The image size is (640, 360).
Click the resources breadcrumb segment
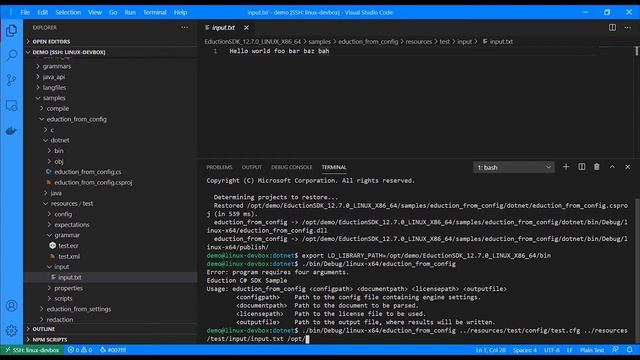(418, 41)
